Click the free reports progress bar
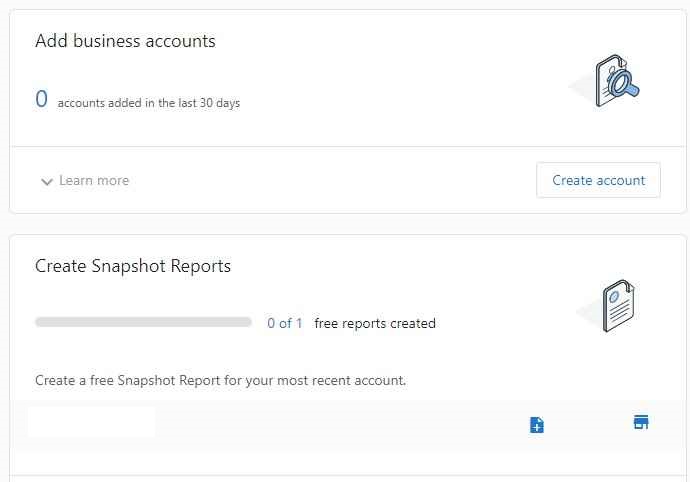690x482 pixels. 143,322
